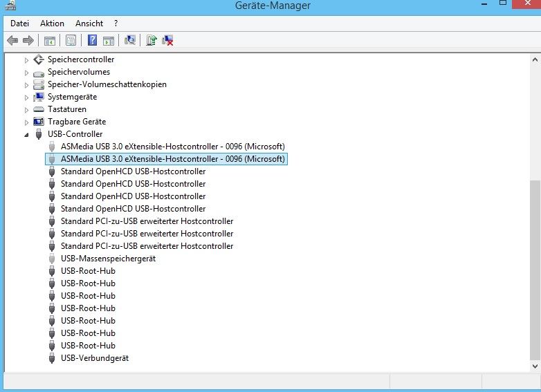The image size is (541, 392).
Task: Uninstall device icon with red X
Action: (x=167, y=40)
